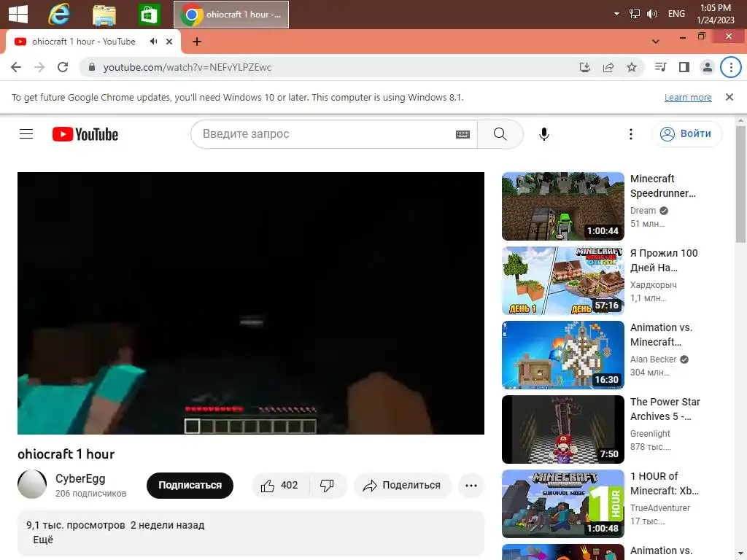Dislike the video with thumbs down
The width and height of the screenshot is (747, 560).
point(328,485)
